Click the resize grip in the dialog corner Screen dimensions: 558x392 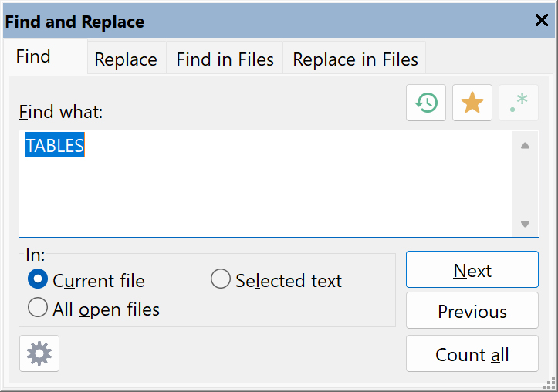click(549, 384)
